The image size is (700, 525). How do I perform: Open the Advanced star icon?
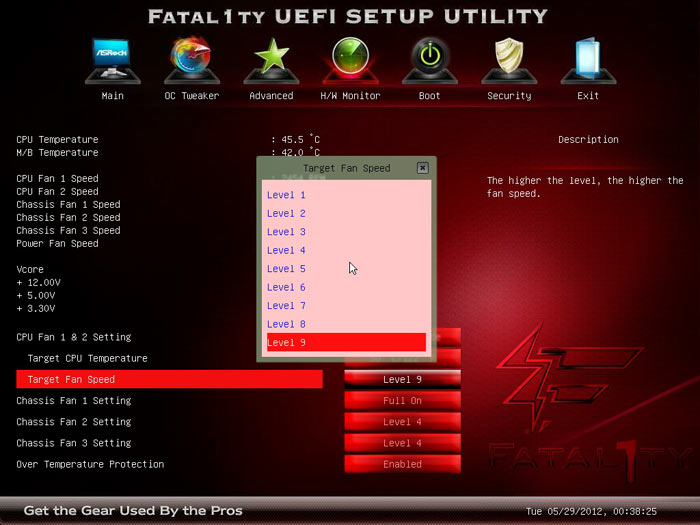point(271,61)
